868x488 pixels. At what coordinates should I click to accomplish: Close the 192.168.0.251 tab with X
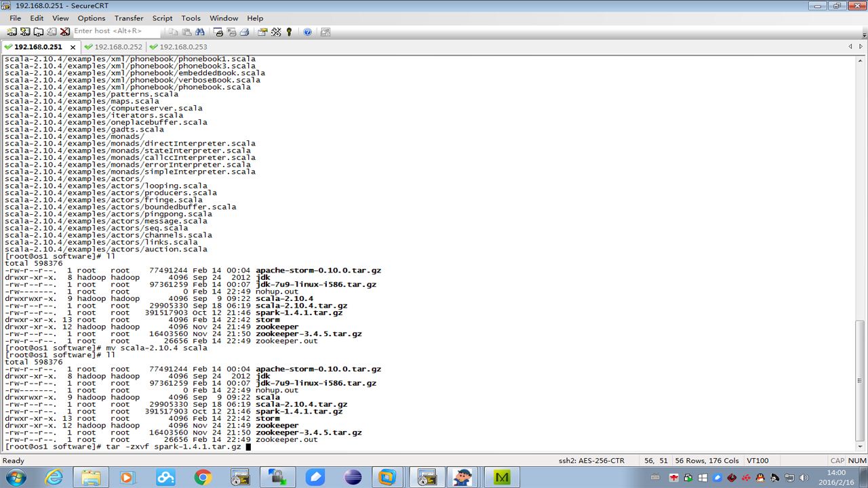72,47
